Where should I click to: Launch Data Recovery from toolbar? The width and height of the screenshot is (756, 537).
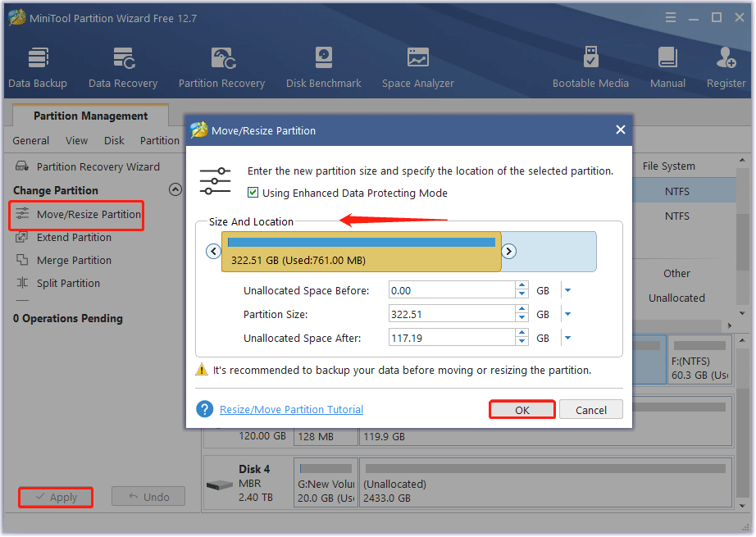[123, 67]
